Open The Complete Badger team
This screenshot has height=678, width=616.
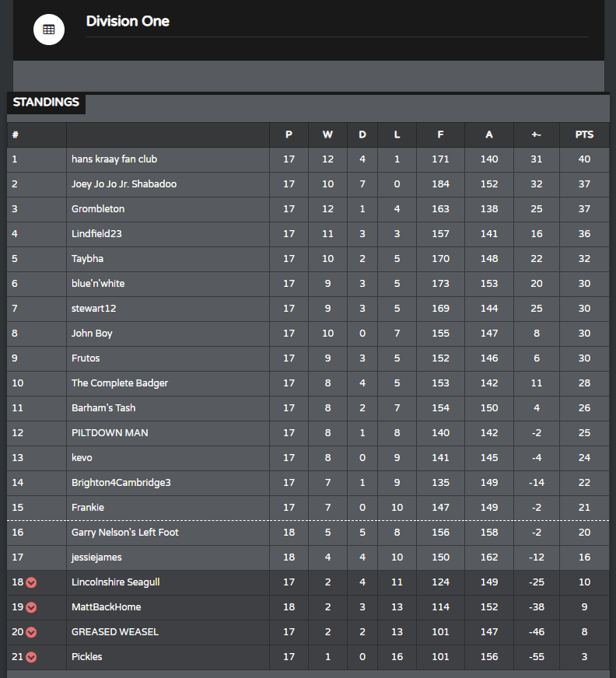(x=120, y=383)
